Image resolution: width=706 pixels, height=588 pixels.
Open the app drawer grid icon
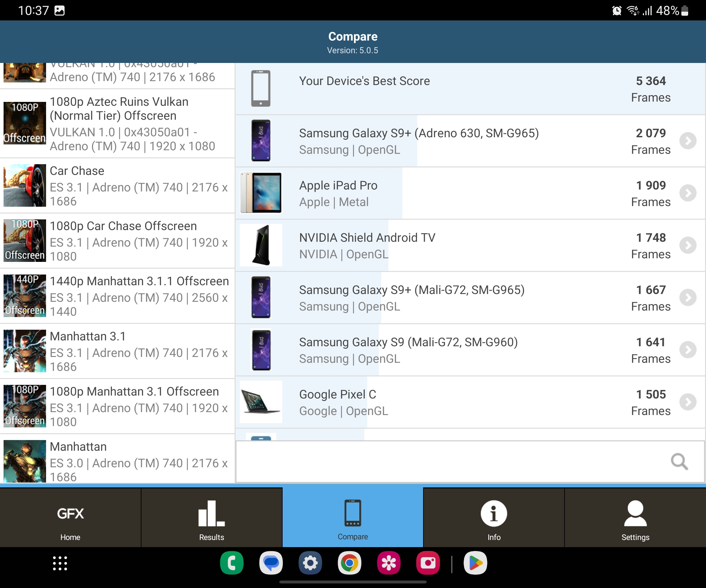click(x=60, y=563)
